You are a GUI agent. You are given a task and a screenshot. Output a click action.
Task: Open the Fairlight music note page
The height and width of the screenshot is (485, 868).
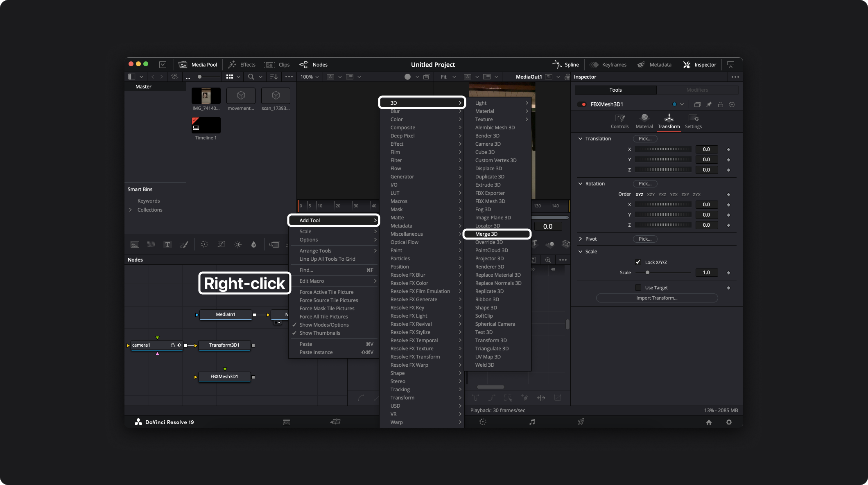coord(532,422)
